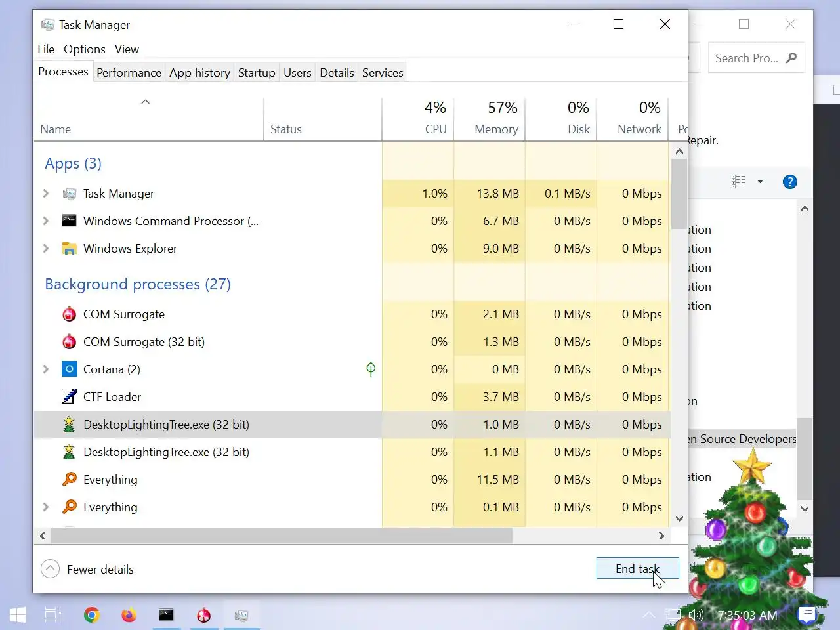
Task: Switch to Command Prompt in the taskbar
Action: [166, 615]
